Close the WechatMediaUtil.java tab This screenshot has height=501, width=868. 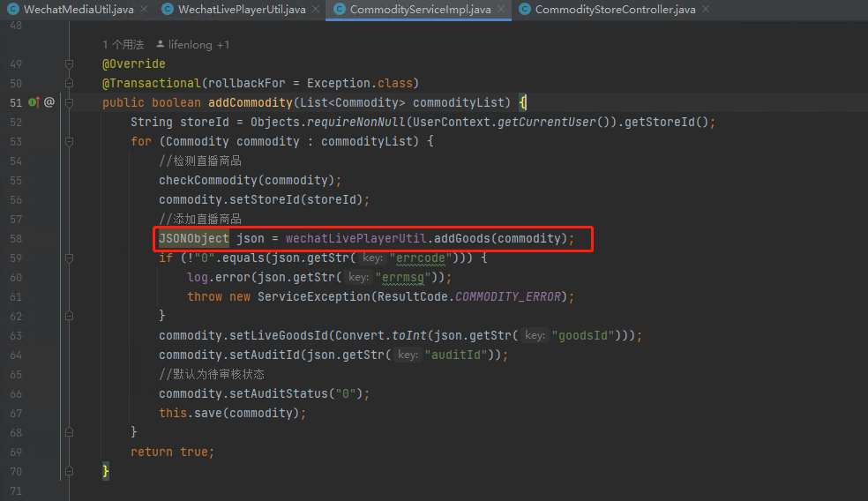point(144,10)
